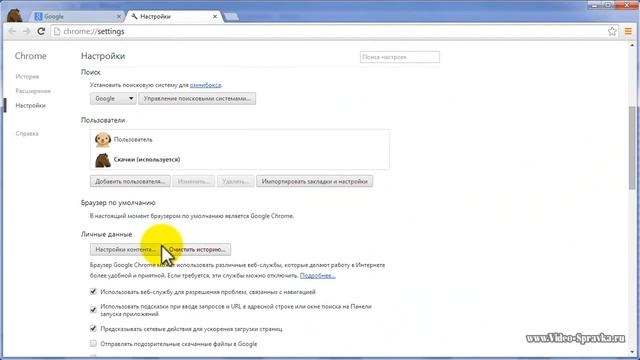This screenshot has height=360, width=640.
Task: Open the Google search engine dropdown
Action: (x=113, y=99)
